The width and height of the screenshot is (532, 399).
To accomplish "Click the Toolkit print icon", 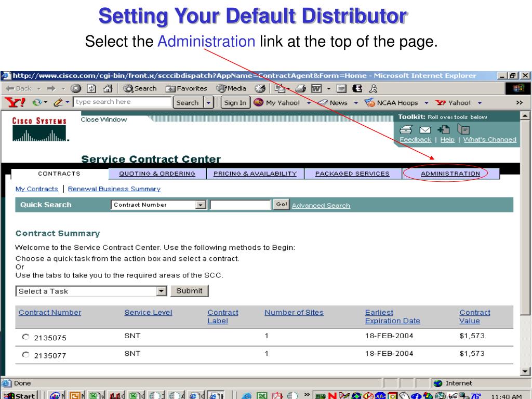I will click(406, 129).
